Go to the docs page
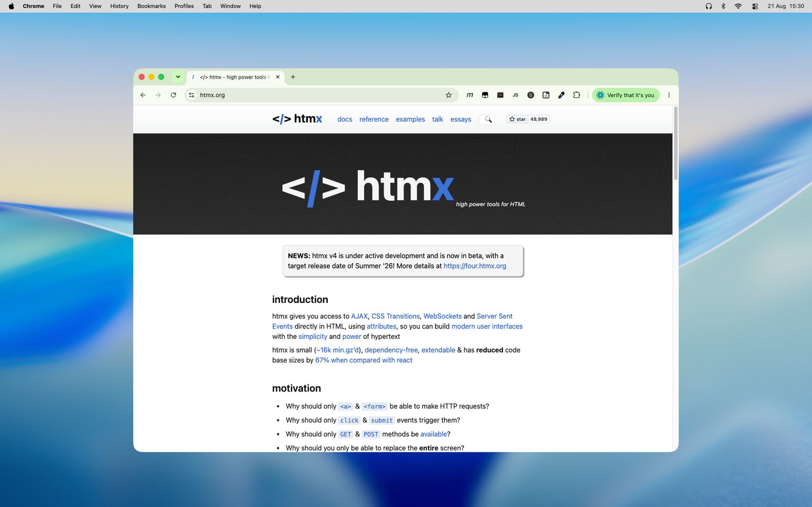The image size is (812, 507). (344, 119)
